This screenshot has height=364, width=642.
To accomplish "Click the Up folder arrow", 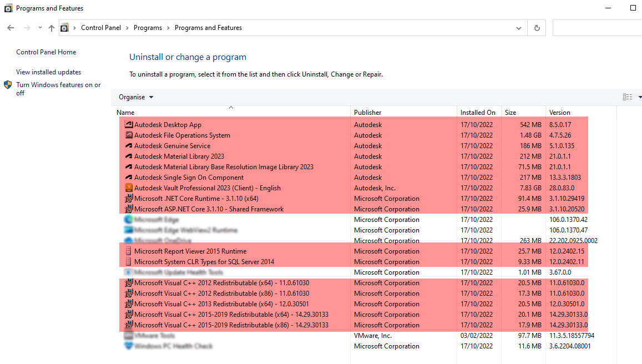I will (x=52, y=28).
